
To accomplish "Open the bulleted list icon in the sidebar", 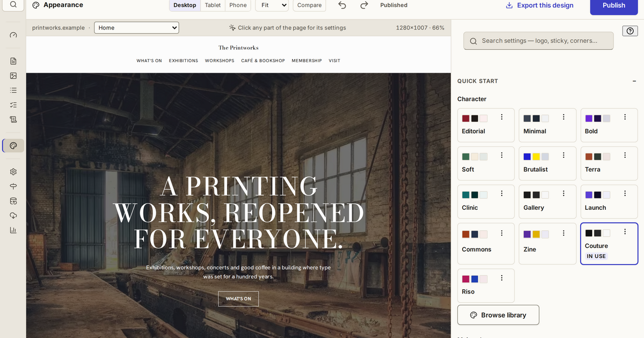I will (13, 90).
